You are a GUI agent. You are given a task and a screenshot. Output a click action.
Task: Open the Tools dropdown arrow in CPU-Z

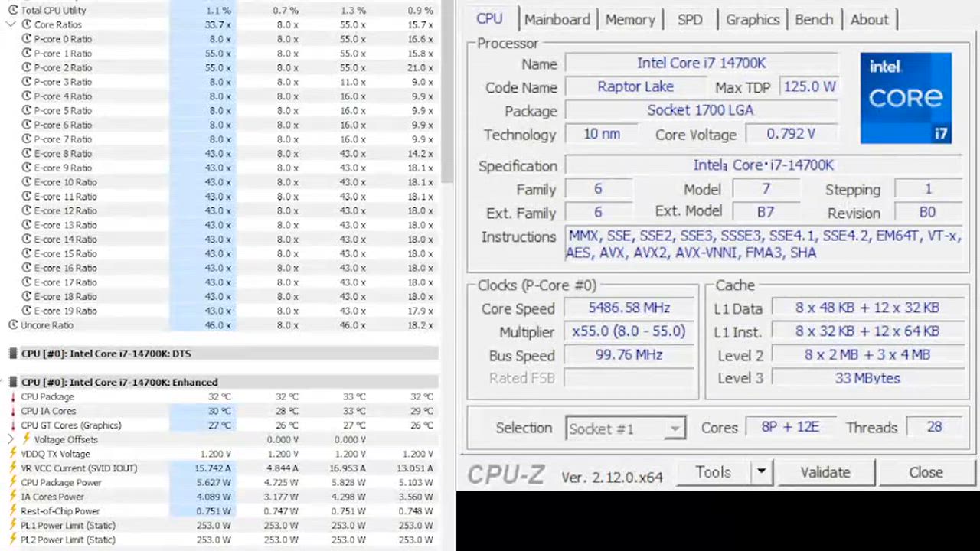761,472
